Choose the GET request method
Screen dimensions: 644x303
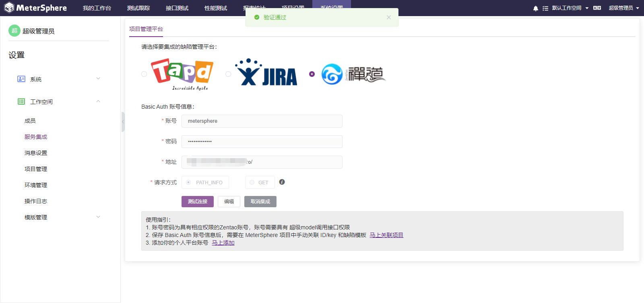[x=260, y=182]
